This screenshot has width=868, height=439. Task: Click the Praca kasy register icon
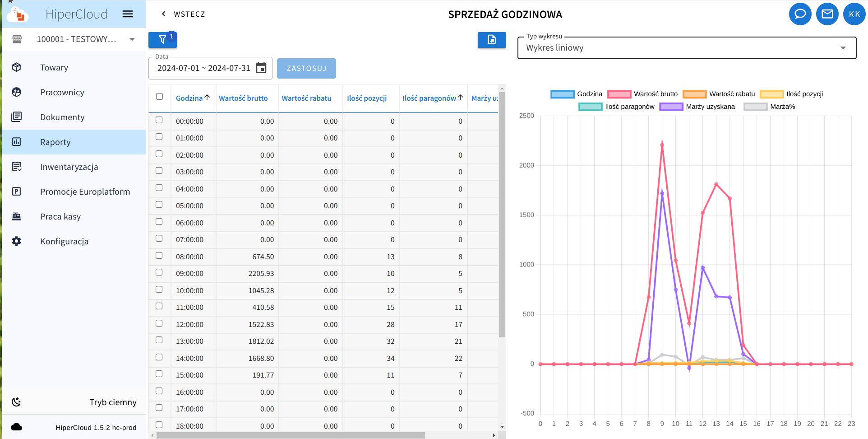tap(17, 216)
